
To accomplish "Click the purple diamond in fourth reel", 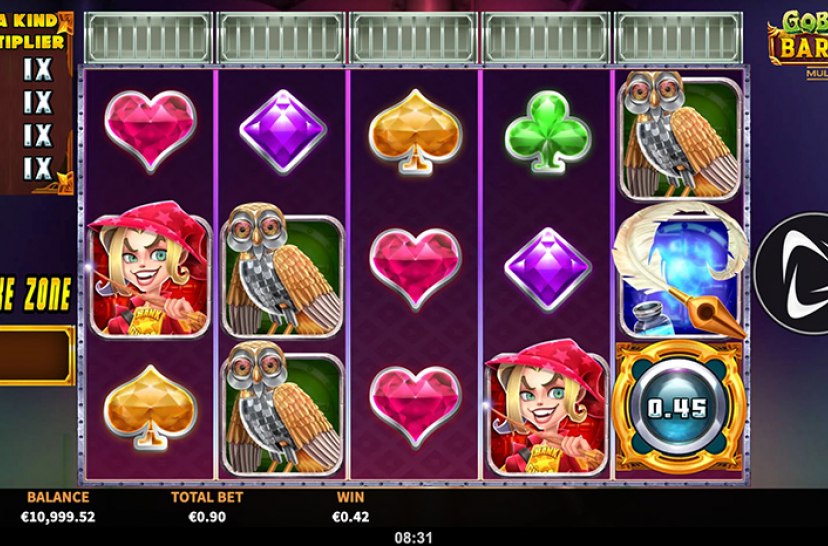I will point(548,269).
